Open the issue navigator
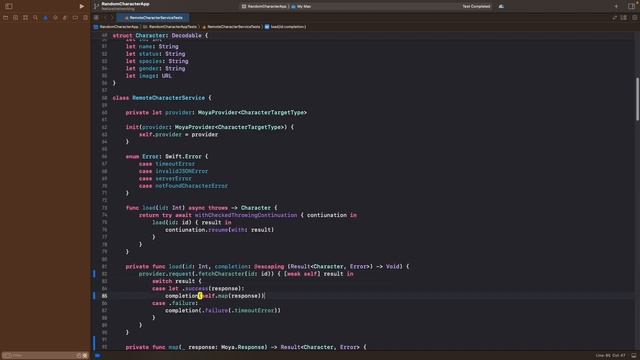 pyautogui.click(x=45, y=18)
